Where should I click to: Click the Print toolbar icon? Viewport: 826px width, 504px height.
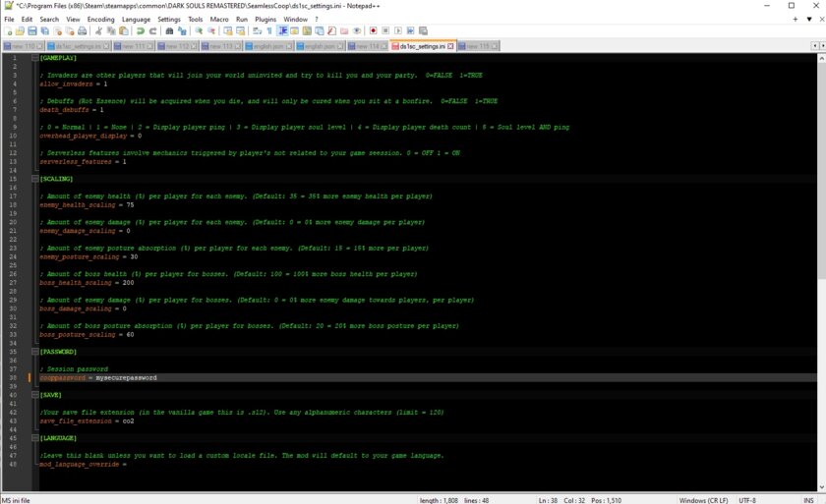click(83, 31)
